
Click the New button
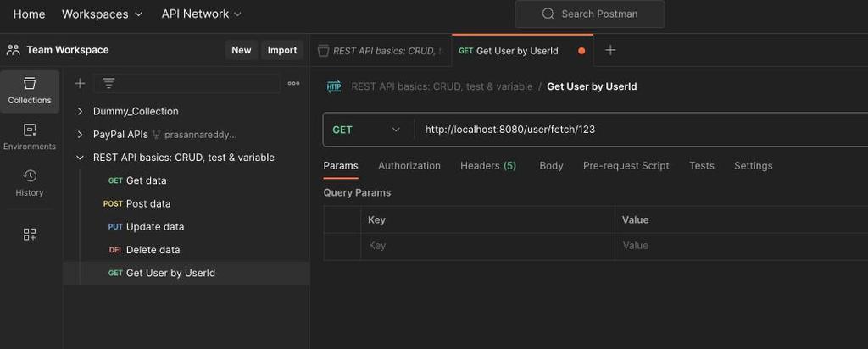[x=242, y=50]
